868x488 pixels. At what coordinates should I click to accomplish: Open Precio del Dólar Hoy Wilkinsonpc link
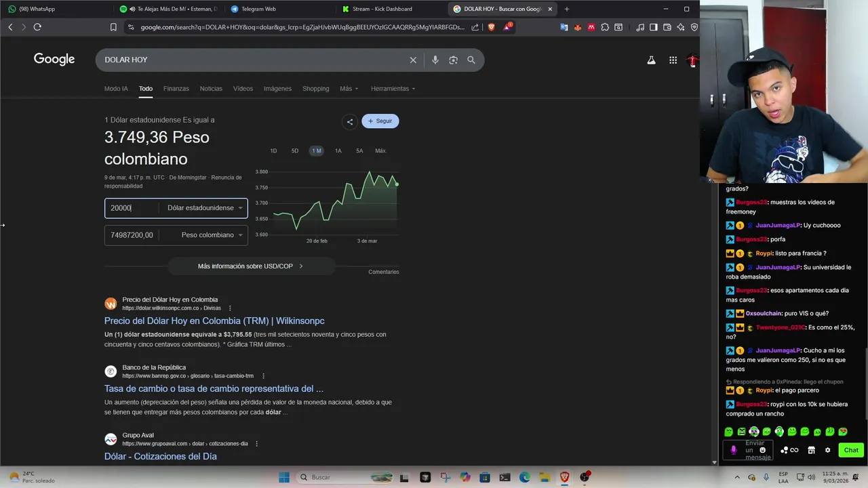pyautogui.click(x=214, y=321)
